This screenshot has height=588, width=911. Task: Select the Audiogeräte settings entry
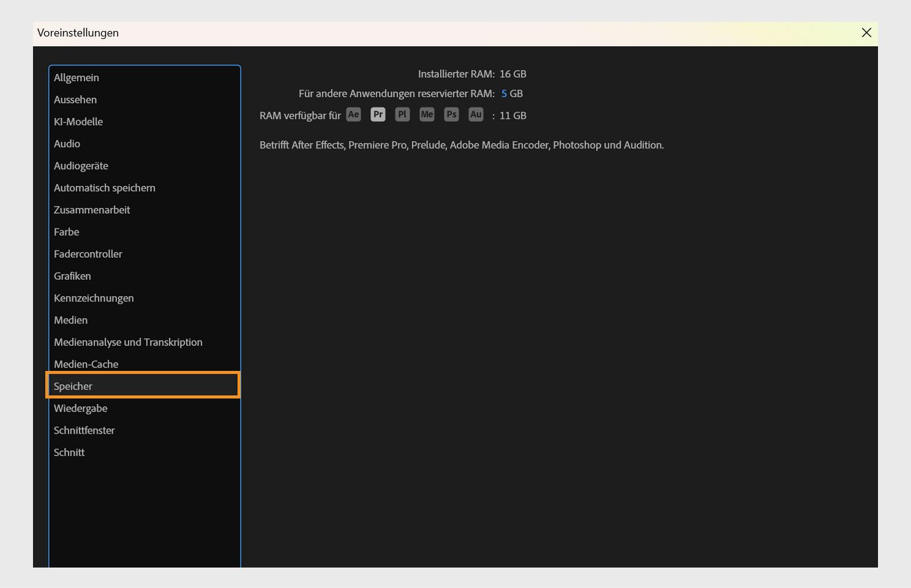(81, 165)
